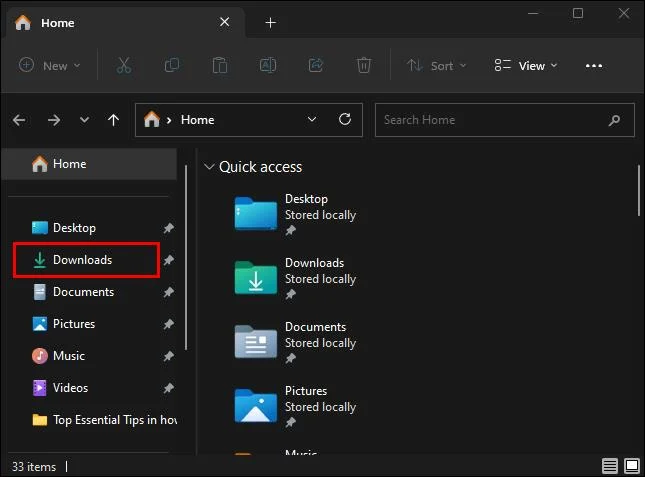Open the Top Essential Tips folder in sidebar
Screen dimensions: 645x477
point(104,420)
